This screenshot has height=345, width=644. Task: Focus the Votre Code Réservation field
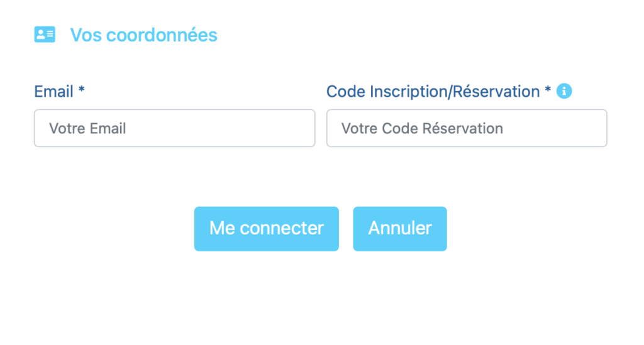[x=467, y=128]
